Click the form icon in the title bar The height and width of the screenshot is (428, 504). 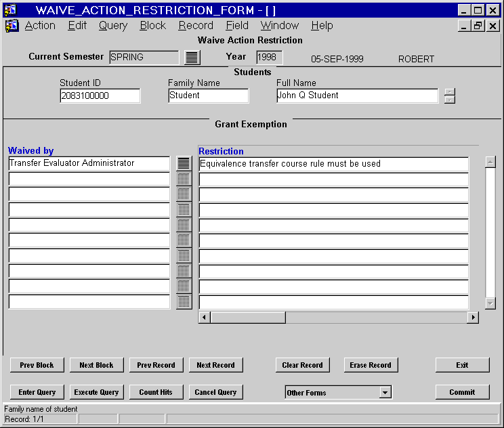10,10
